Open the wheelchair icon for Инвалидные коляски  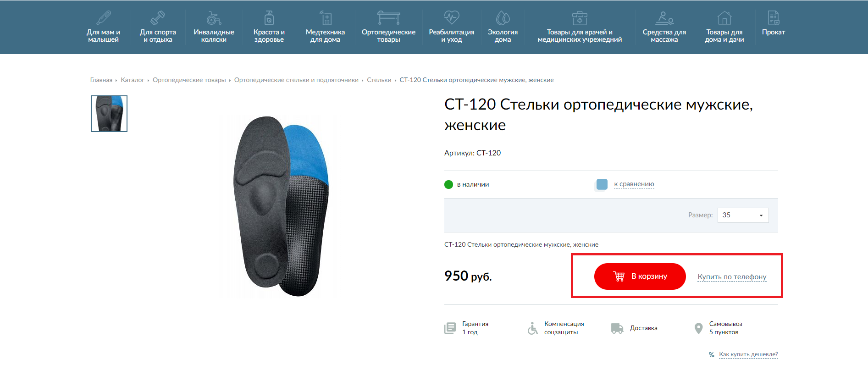214,18
